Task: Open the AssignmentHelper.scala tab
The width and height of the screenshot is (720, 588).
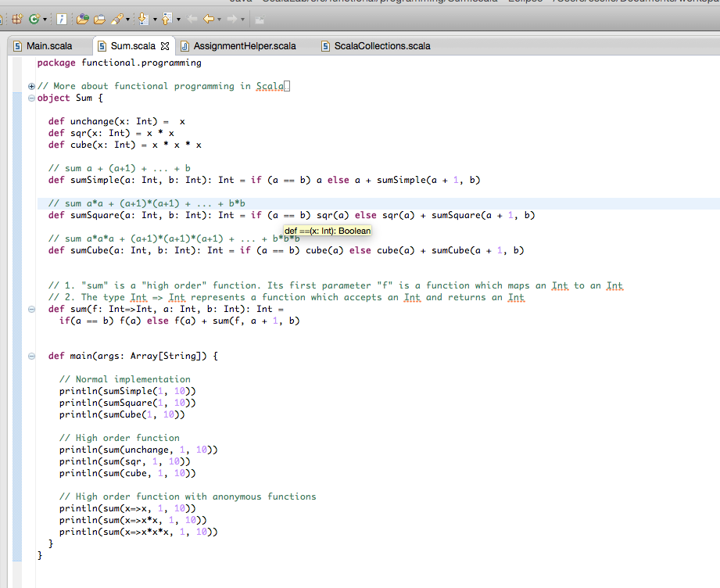Action: click(x=245, y=46)
